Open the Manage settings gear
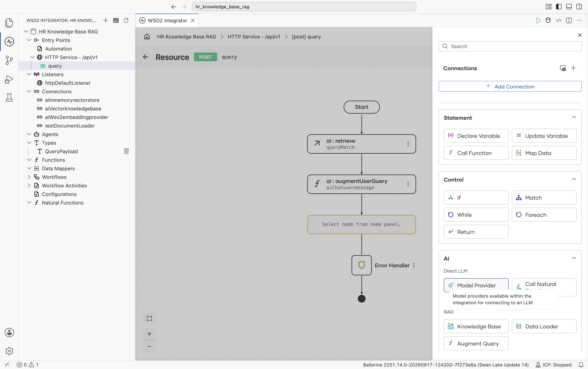Screen dimensions: 588x369 [9, 351]
